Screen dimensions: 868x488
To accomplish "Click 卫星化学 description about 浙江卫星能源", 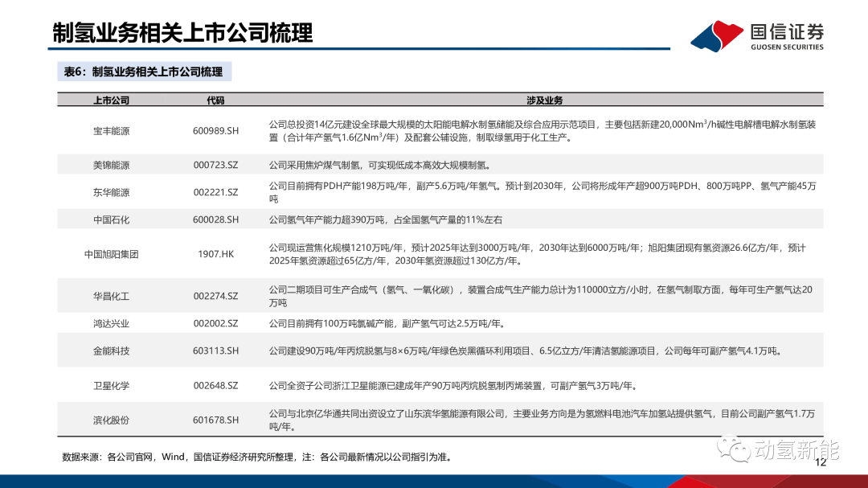I will pos(454,386).
